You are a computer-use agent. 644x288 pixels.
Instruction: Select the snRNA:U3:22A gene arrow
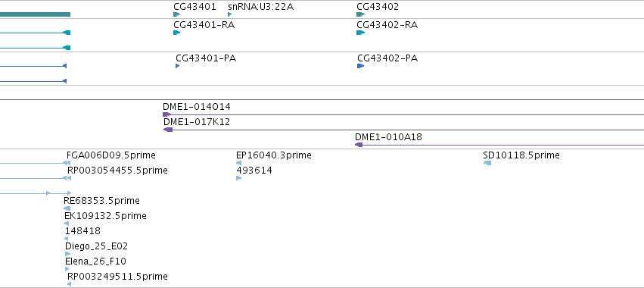[x=229, y=14]
